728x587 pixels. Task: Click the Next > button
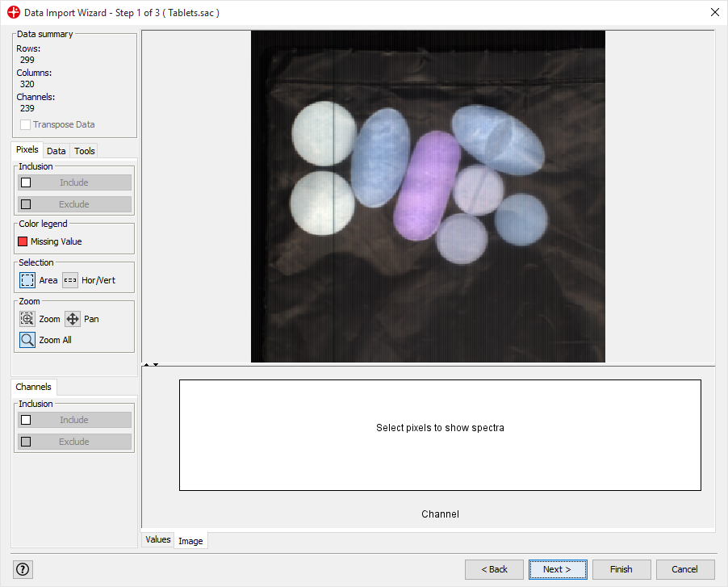click(x=557, y=569)
